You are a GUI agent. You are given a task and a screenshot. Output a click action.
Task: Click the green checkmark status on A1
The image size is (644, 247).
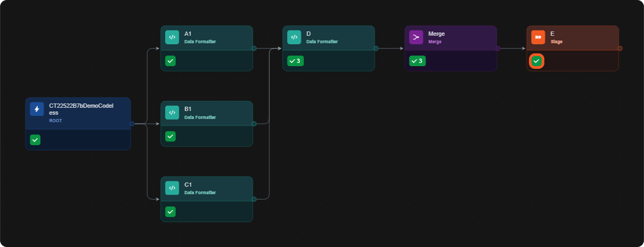[170, 61]
